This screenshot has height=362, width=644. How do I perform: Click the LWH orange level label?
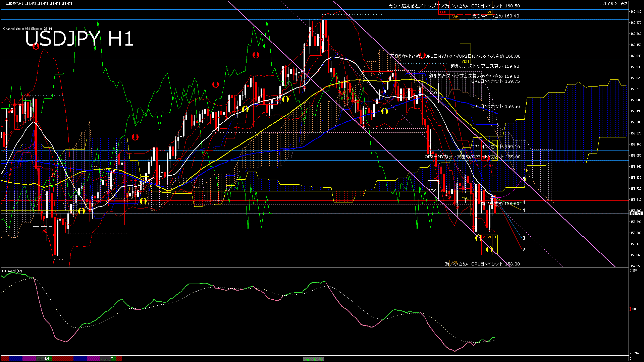tap(454, 17)
